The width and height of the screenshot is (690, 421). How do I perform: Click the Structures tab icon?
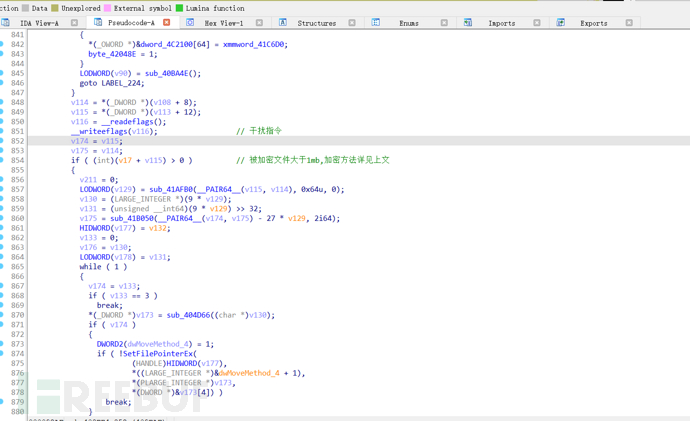[x=283, y=22]
